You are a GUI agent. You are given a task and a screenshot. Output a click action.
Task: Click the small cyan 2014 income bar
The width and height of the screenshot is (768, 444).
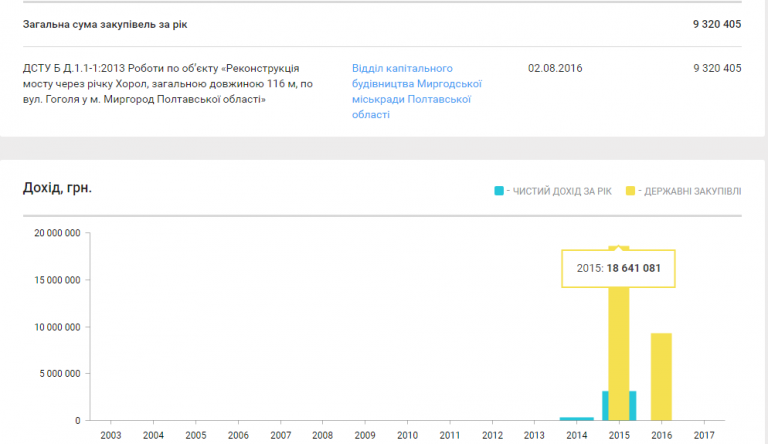click(x=576, y=418)
